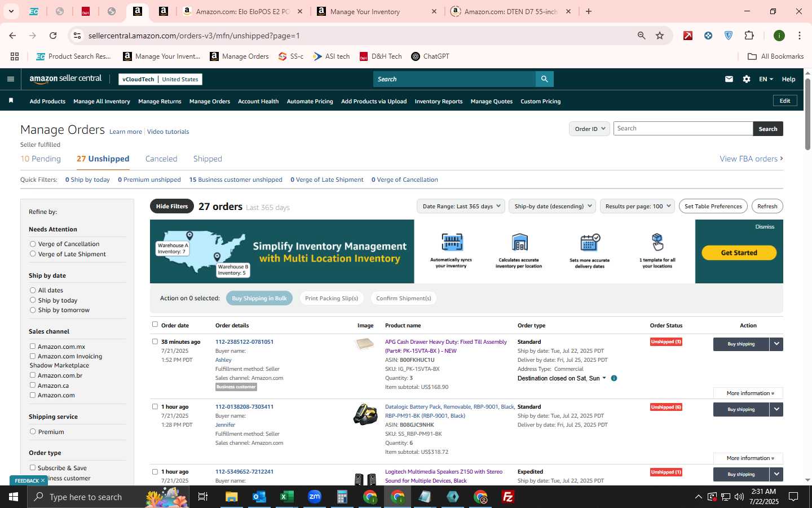812x508 pixels.
Task: Open the Calculator from the taskbar
Action: click(342, 497)
